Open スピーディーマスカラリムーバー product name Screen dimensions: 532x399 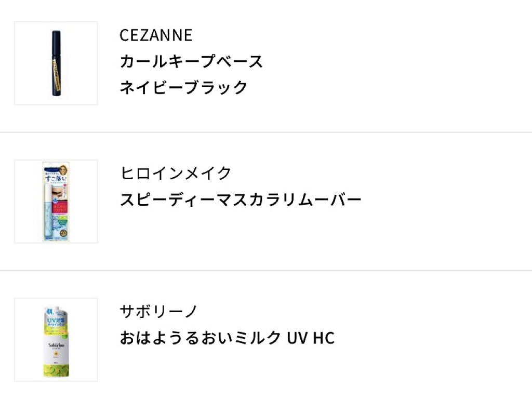tap(240, 200)
